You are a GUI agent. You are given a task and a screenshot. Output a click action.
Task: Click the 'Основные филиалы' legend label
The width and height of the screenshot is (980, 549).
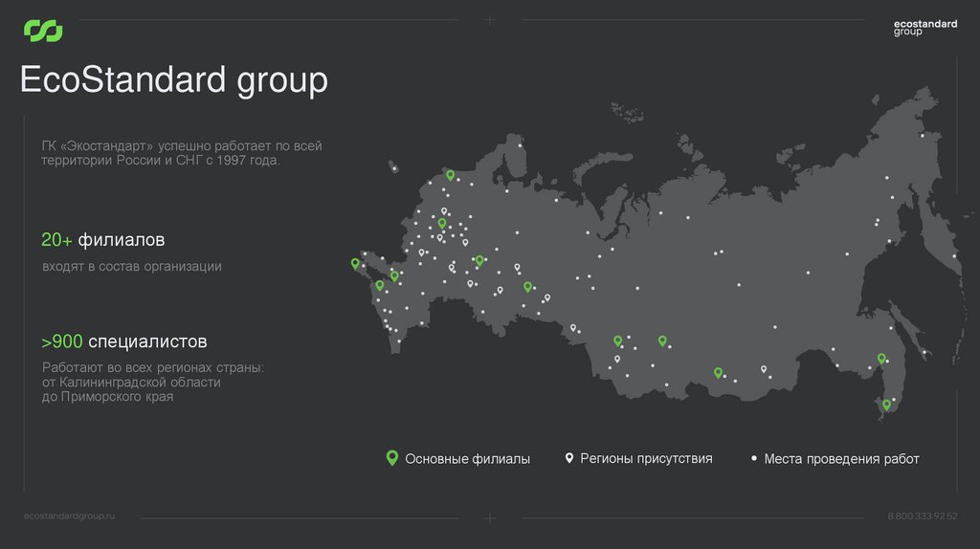(x=467, y=458)
